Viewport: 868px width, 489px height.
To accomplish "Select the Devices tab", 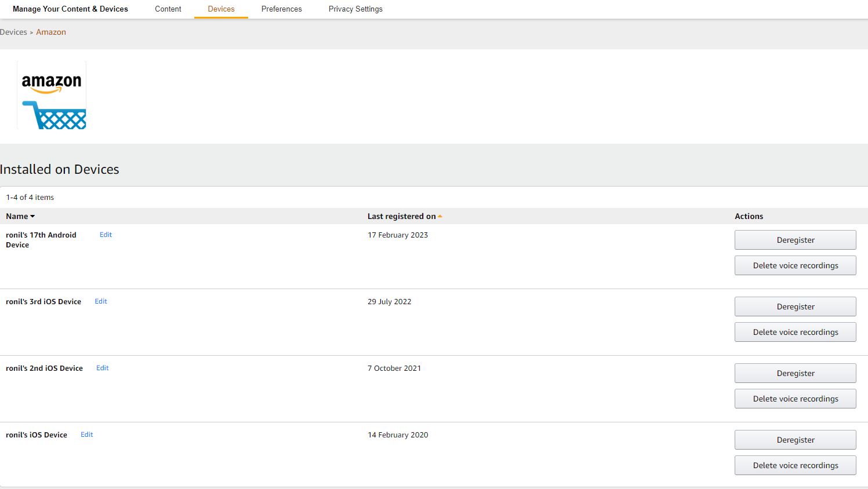I will [x=221, y=9].
